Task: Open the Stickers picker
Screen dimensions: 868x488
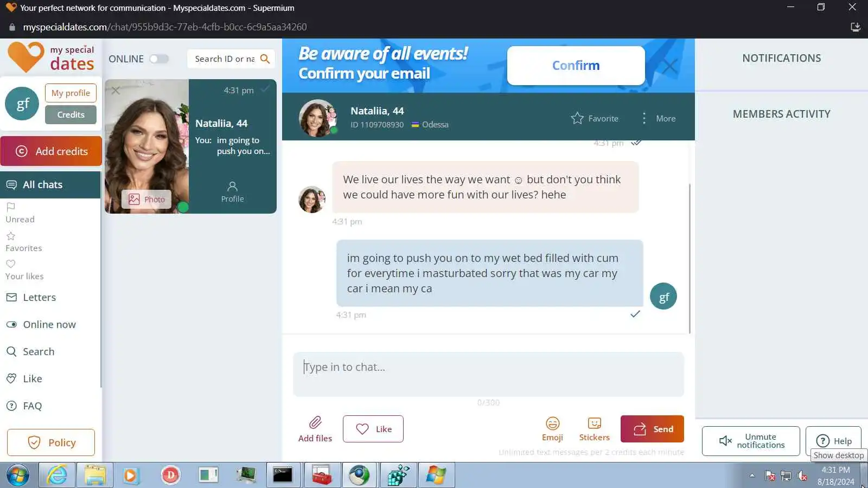Action: pyautogui.click(x=594, y=429)
